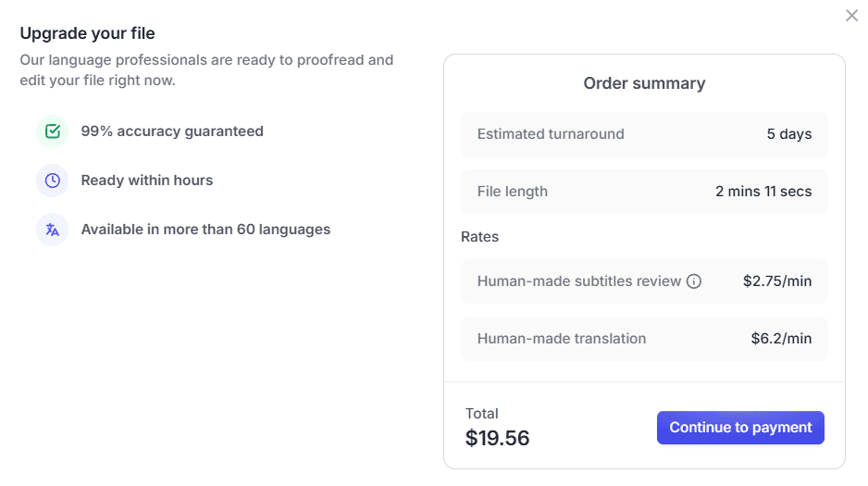Open info icon beside subtitles review
This screenshot has width=868, height=486.
pos(694,281)
